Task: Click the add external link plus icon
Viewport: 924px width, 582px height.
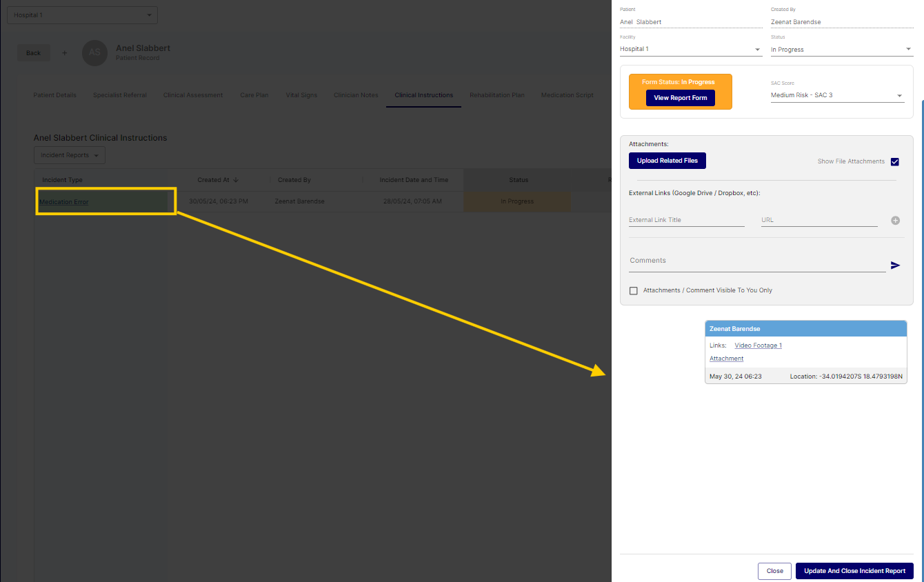Action: [895, 221]
